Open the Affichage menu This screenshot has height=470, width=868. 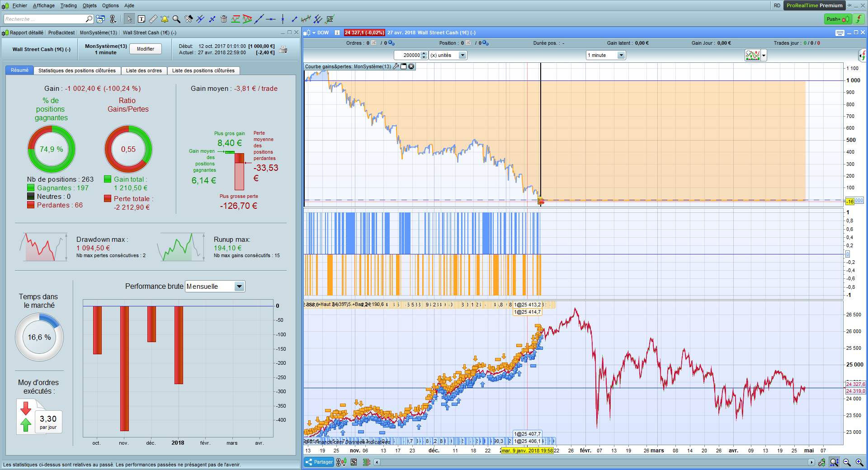click(x=43, y=5)
